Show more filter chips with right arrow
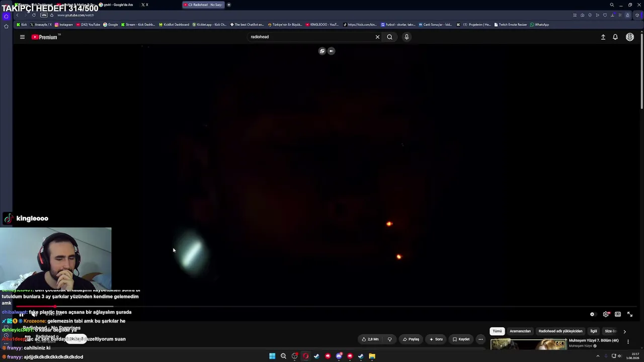This screenshot has height=362, width=644. pyautogui.click(x=624, y=331)
